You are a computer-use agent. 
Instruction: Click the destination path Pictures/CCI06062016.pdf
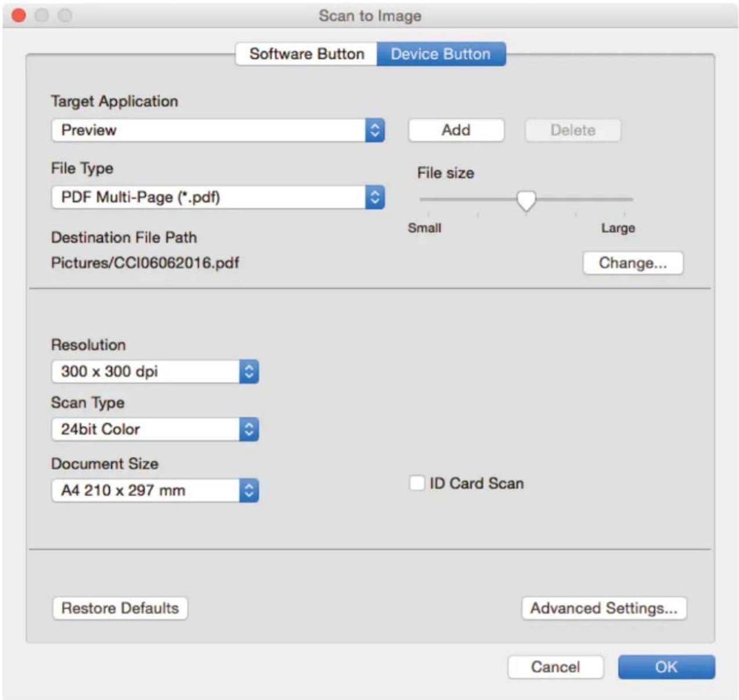tap(145, 263)
